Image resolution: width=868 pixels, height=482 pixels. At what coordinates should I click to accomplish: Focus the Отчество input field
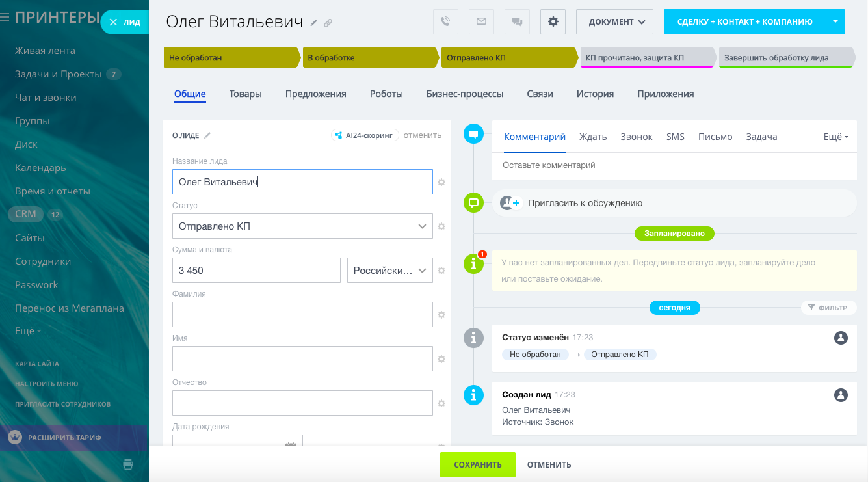tap(302, 403)
